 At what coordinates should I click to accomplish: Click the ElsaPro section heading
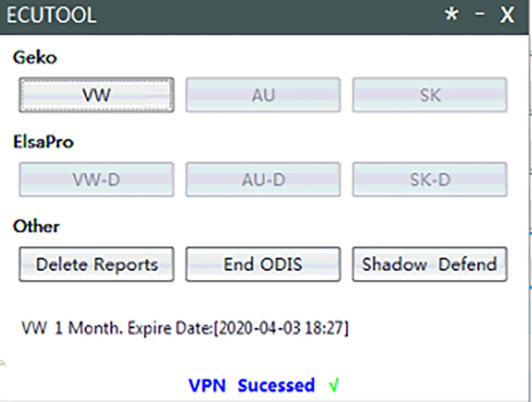pyautogui.click(x=43, y=142)
